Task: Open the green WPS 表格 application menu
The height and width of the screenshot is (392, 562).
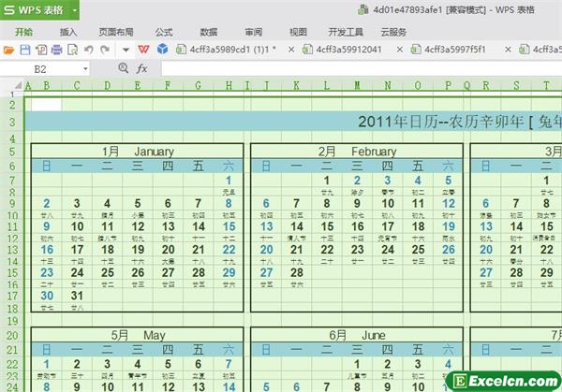Action: tap(39, 11)
